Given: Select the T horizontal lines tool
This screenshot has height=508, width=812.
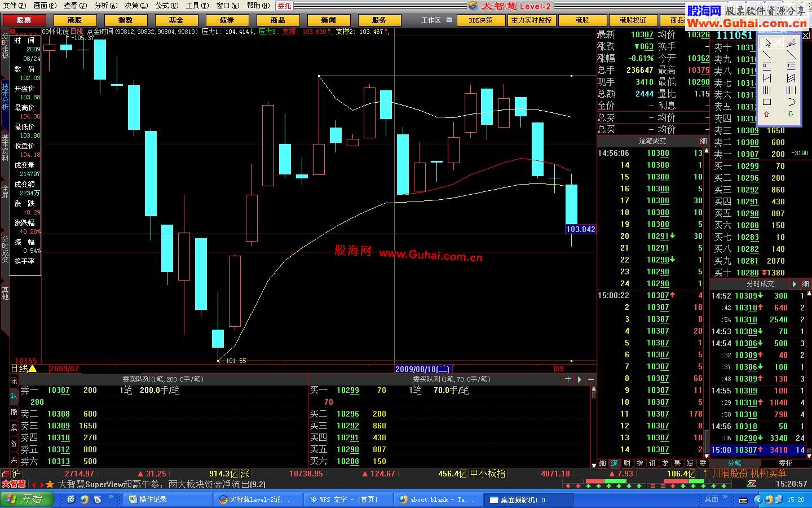Looking at the screenshot, I should [791, 67].
